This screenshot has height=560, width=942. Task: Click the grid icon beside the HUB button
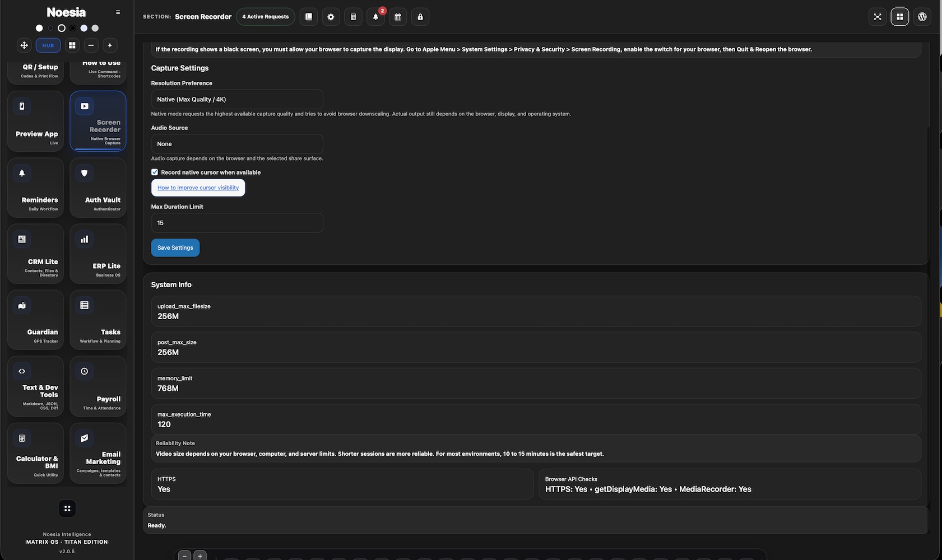click(x=72, y=45)
